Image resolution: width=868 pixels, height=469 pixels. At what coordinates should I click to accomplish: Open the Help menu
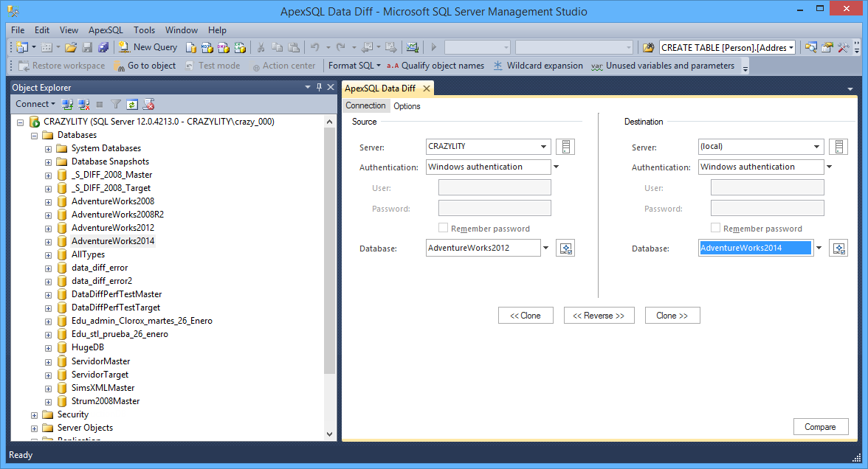point(217,30)
